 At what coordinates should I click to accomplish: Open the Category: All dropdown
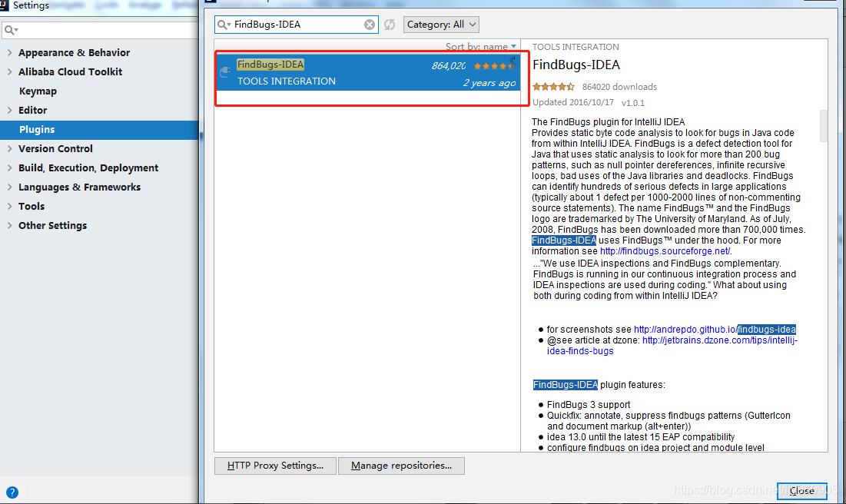[441, 25]
